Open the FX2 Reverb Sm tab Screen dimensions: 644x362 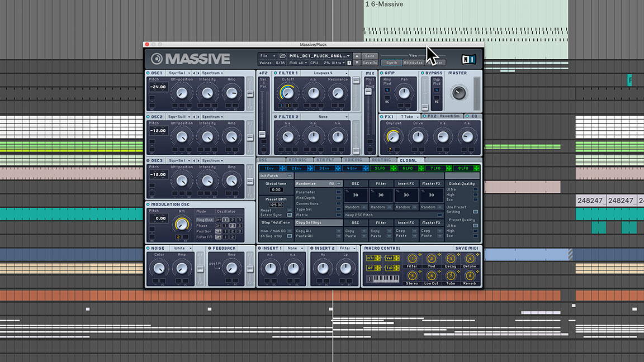tap(442, 117)
